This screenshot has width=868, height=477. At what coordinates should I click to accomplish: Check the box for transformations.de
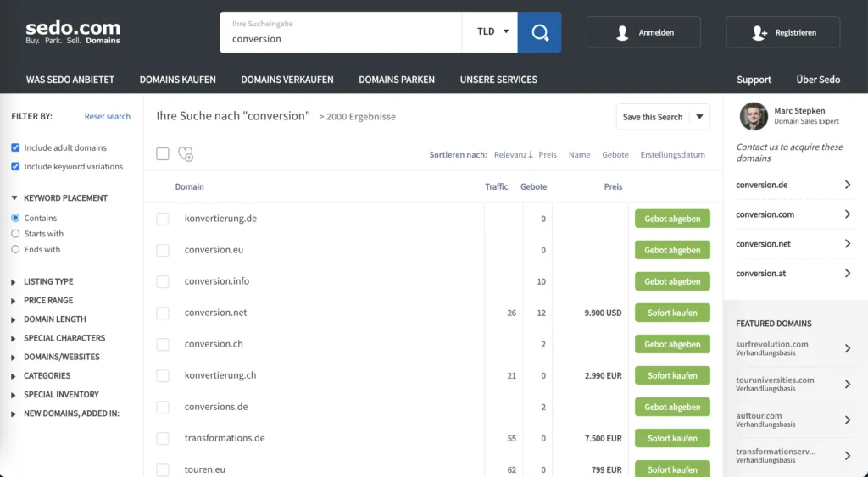(x=163, y=438)
